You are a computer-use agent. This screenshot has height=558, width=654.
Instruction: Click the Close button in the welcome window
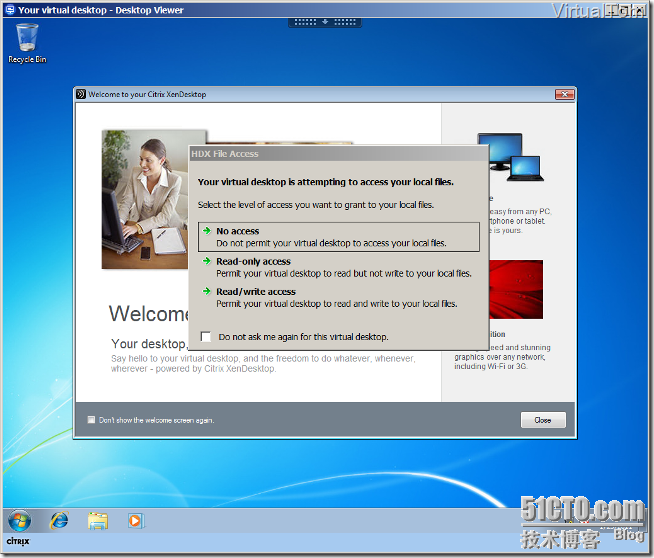click(543, 420)
